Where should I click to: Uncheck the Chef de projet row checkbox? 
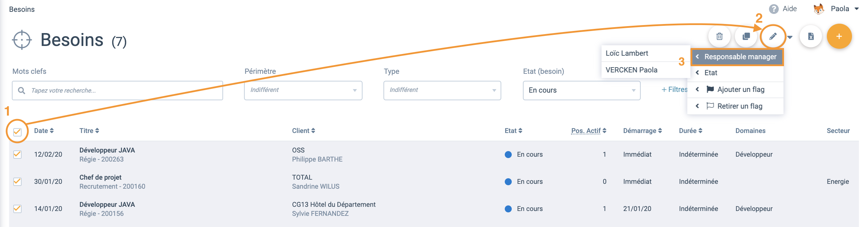pos(17,181)
